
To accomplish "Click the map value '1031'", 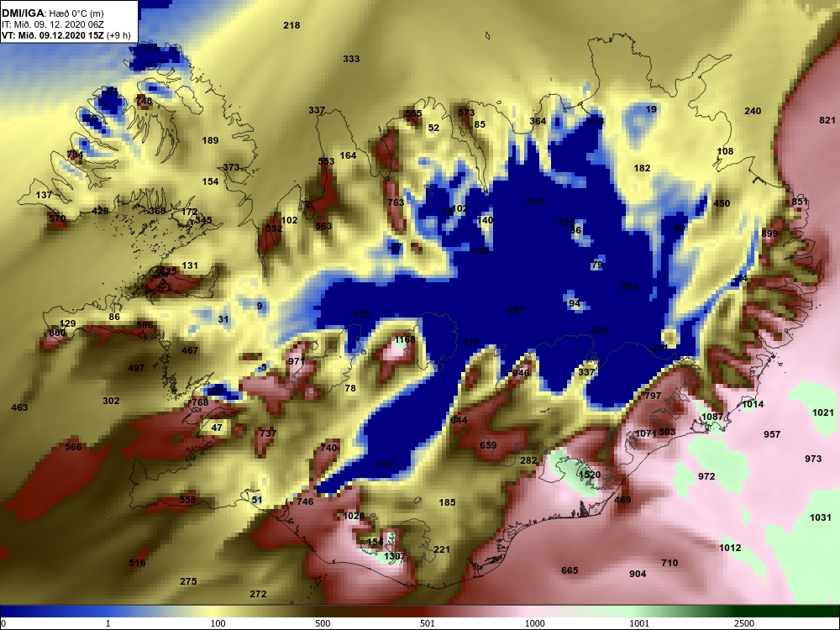I will tap(821, 517).
